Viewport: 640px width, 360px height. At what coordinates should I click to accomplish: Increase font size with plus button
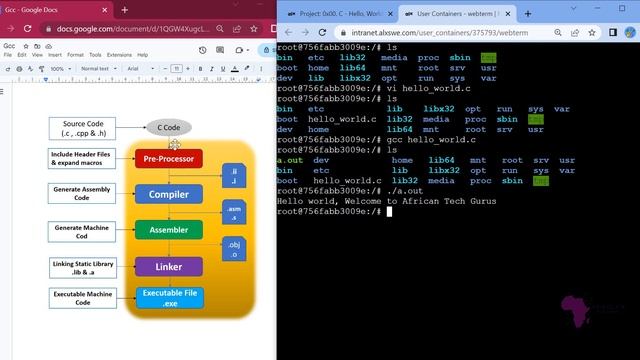[x=188, y=69]
